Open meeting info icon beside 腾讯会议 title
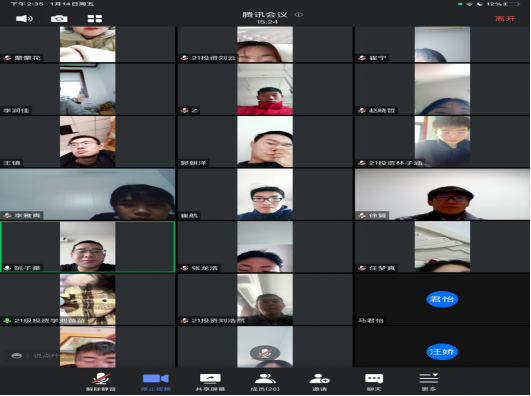 tap(298, 15)
